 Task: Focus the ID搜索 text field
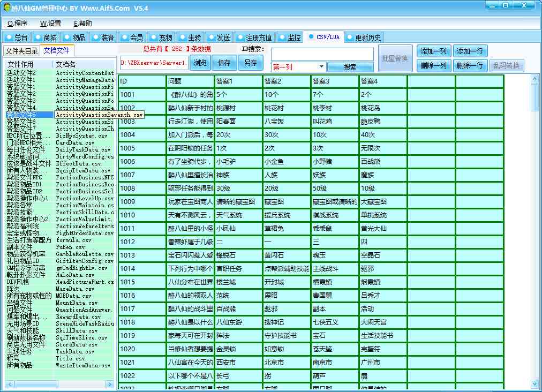point(322,55)
